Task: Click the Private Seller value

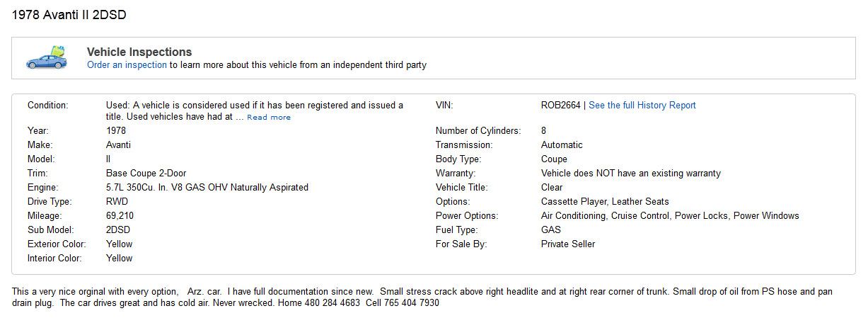Action: tap(567, 244)
